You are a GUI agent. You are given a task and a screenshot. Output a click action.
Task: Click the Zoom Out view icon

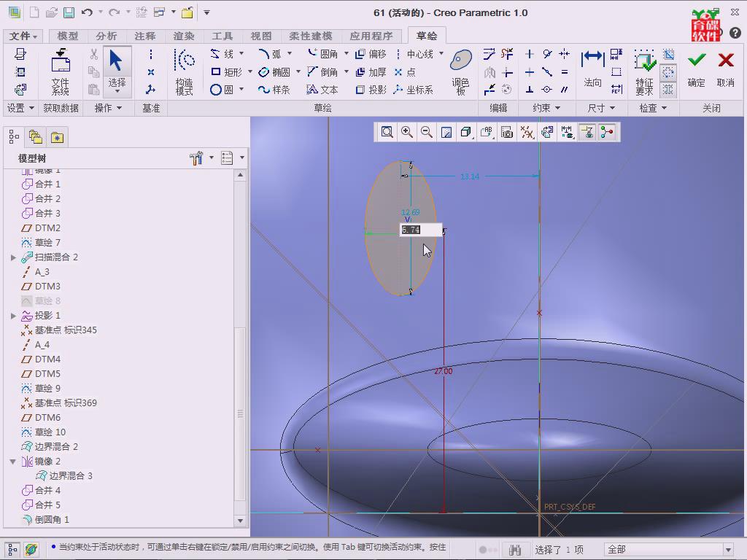click(x=427, y=132)
